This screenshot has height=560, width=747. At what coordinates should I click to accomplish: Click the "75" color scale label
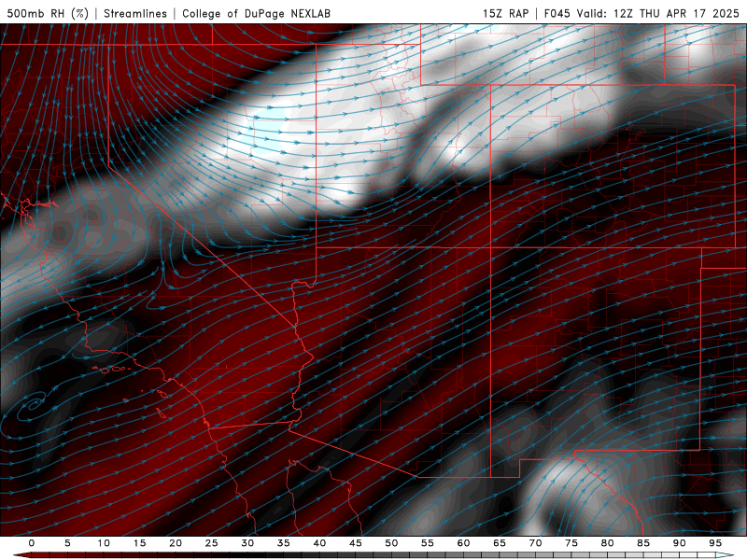(571, 543)
